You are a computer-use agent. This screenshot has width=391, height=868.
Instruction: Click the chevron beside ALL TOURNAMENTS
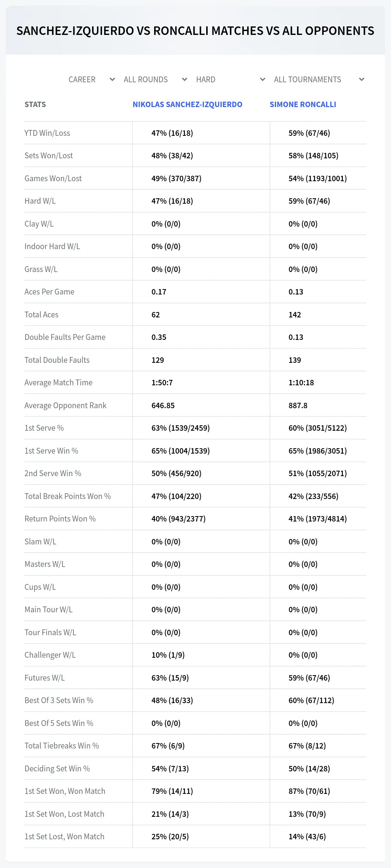tap(361, 80)
